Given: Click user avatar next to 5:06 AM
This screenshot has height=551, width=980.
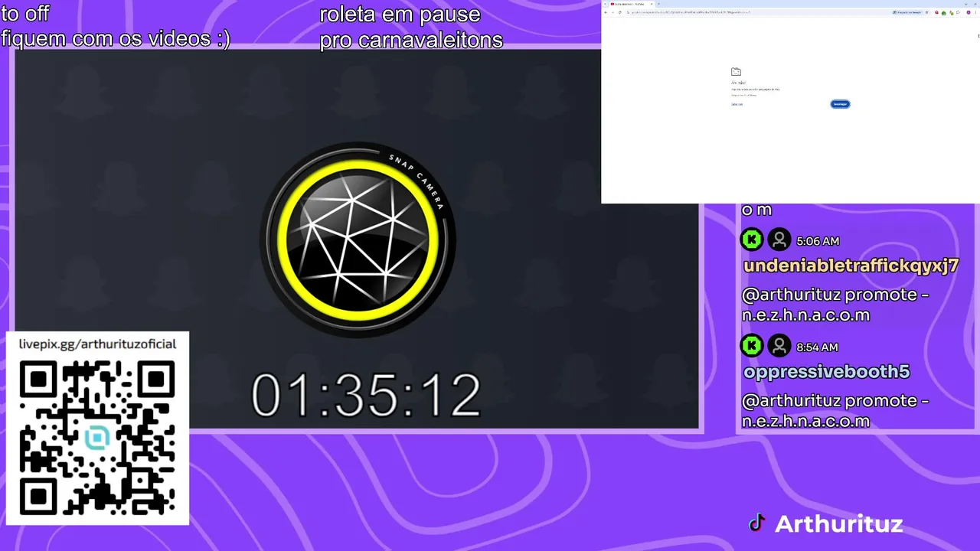Looking at the screenshot, I should click(779, 240).
